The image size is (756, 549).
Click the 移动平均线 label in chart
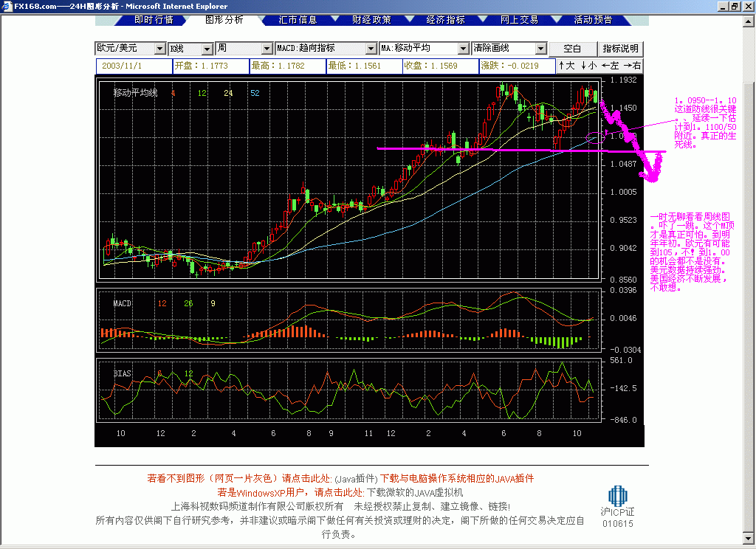[x=136, y=92]
